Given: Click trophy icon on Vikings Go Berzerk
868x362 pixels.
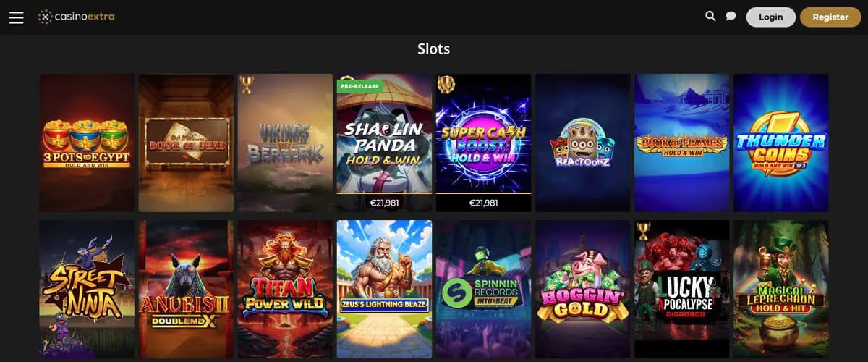Looking at the screenshot, I should click(x=247, y=85).
